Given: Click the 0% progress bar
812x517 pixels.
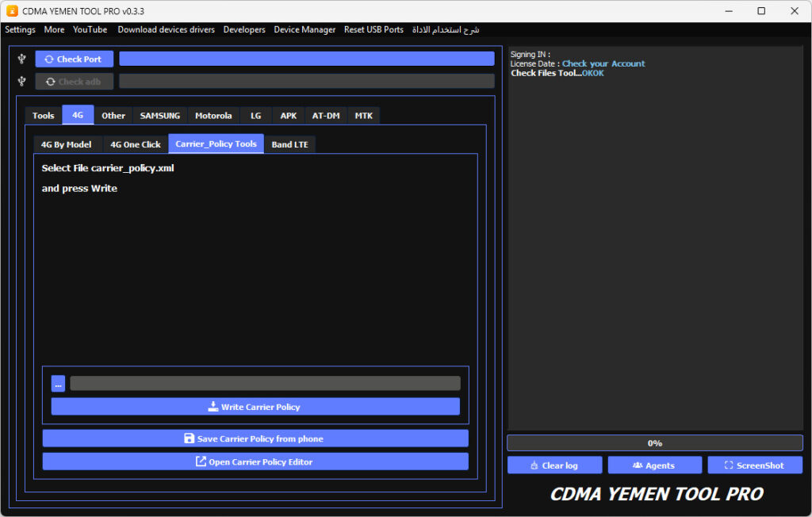Looking at the screenshot, I should (654, 443).
